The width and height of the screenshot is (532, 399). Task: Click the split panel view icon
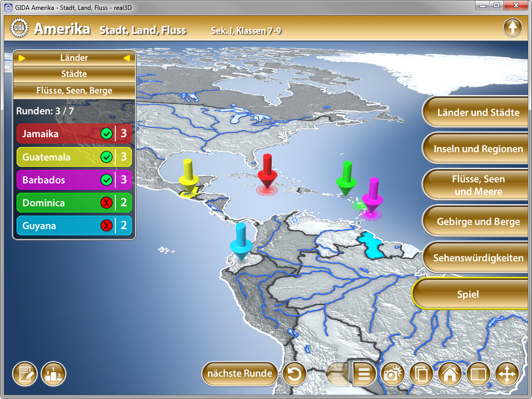[478, 374]
